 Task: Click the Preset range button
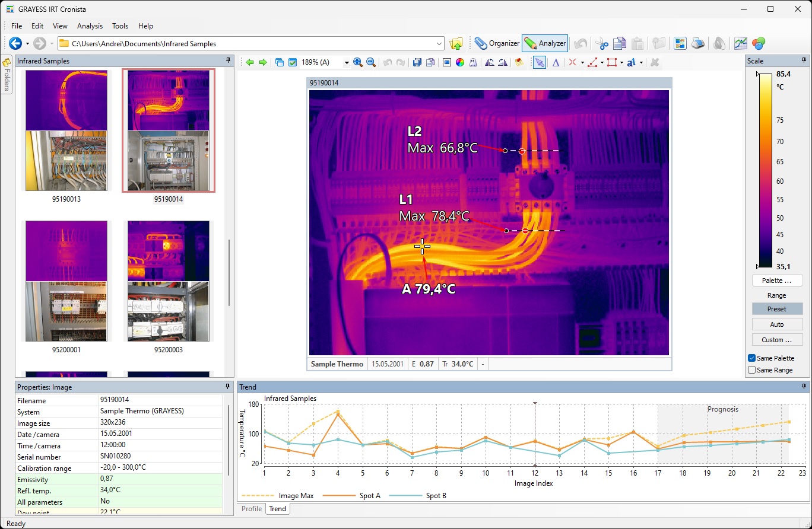coord(777,309)
